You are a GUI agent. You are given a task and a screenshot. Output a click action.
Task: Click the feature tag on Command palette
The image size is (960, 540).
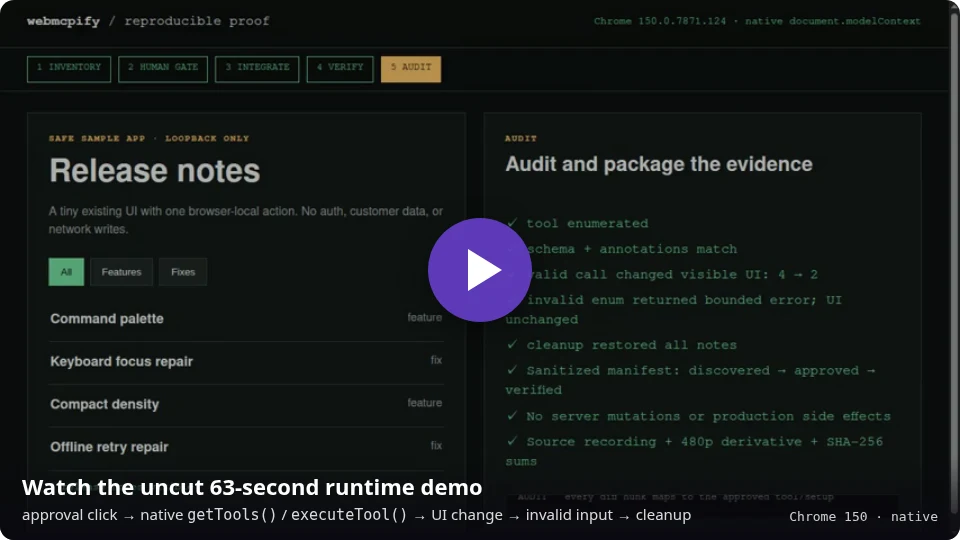click(424, 317)
